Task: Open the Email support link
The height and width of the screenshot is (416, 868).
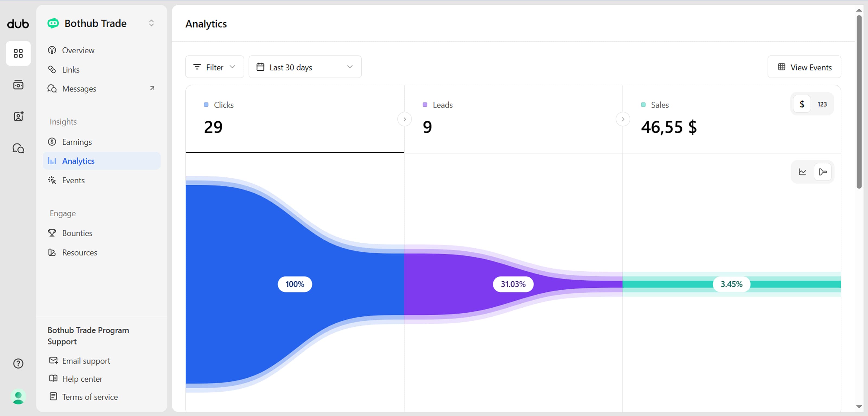Action: pos(86,361)
